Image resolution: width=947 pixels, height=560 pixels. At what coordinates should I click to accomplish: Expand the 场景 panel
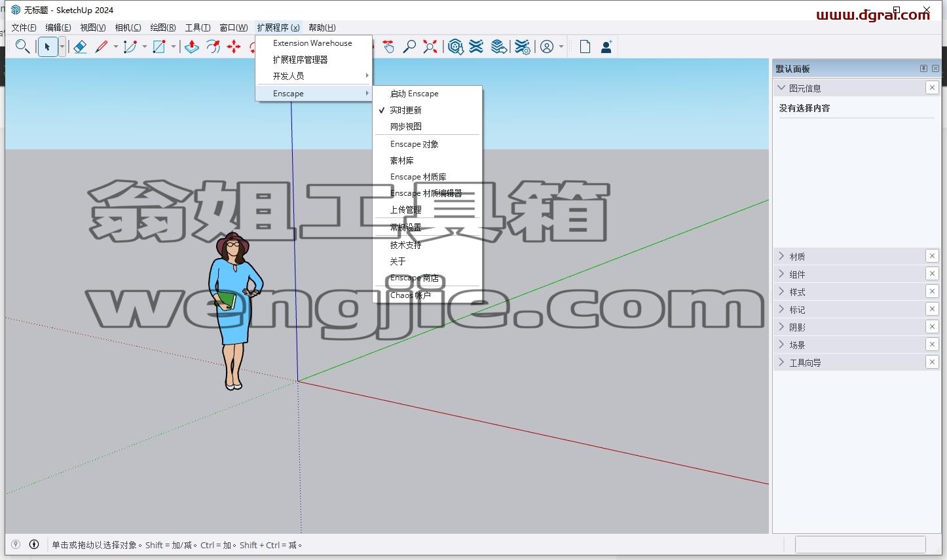[781, 345]
